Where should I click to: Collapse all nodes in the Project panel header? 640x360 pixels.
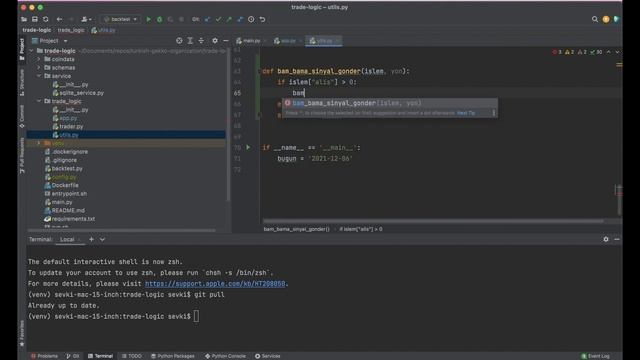pos(201,40)
